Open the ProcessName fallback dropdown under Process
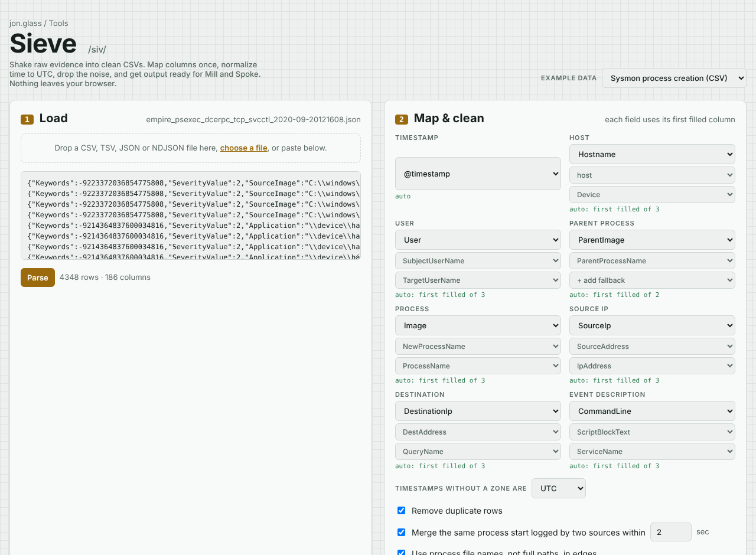Image resolution: width=756 pixels, height=555 pixels. [x=478, y=366]
